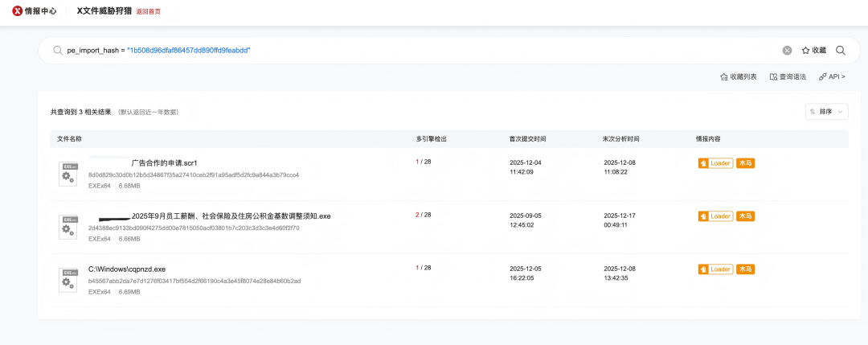Click hash starting 2d4388ec9133bd09
Viewport: 868px width, 345px height.
pyautogui.click(x=194, y=228)
